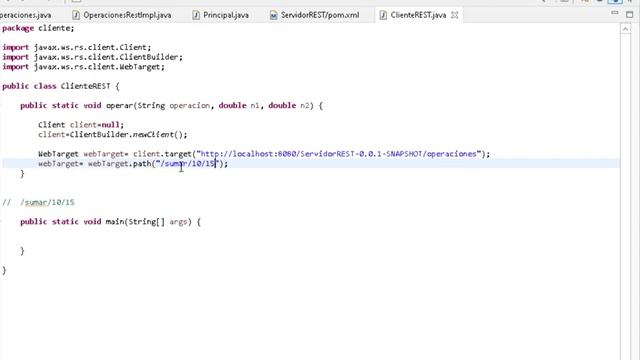Click 'public class ClienteREST' declaration

61,86
